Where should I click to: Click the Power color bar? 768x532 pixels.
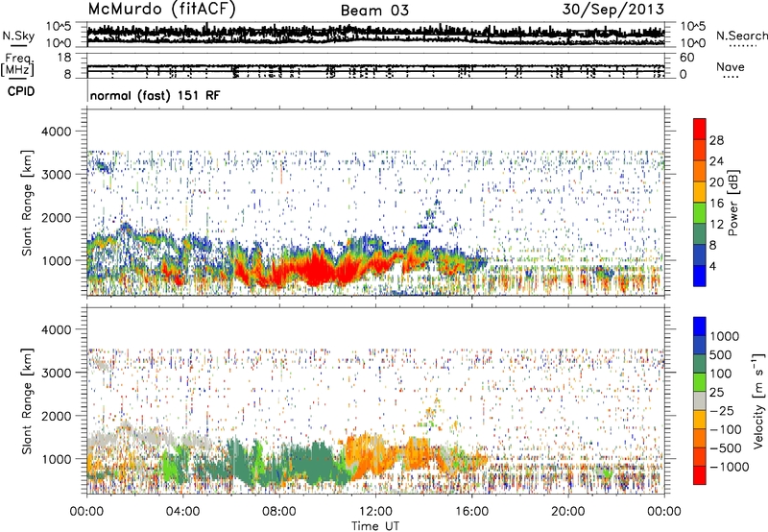tap(700, 203)
